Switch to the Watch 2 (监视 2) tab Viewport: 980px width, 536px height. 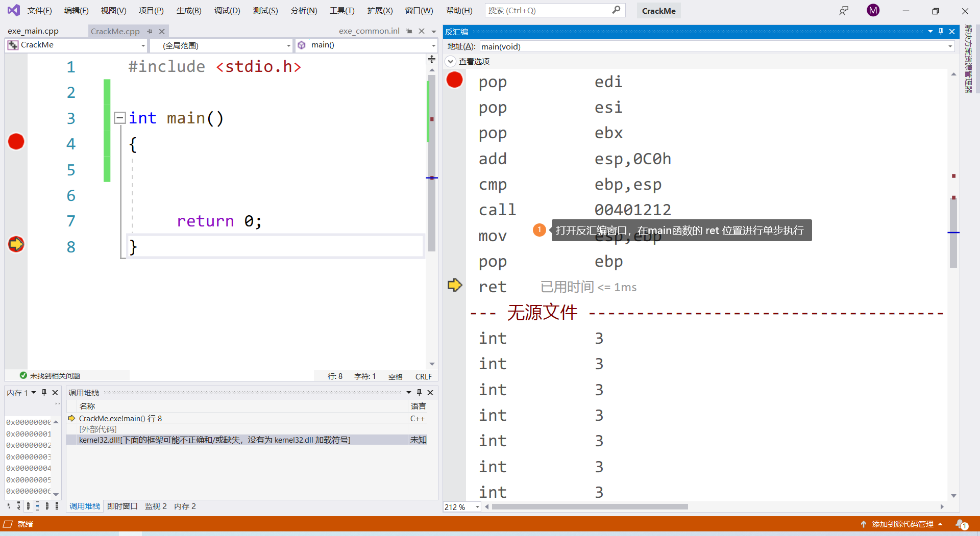point(156,506)
